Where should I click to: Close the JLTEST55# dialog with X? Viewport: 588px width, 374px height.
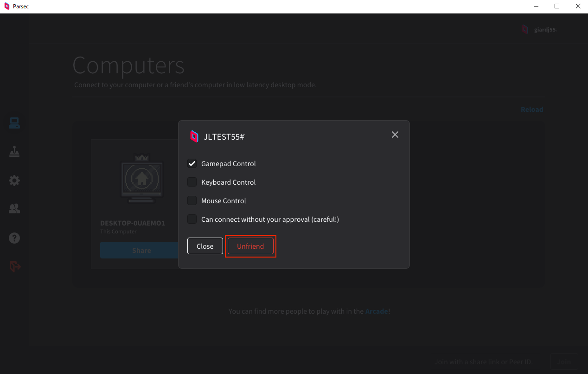(395, 135)
